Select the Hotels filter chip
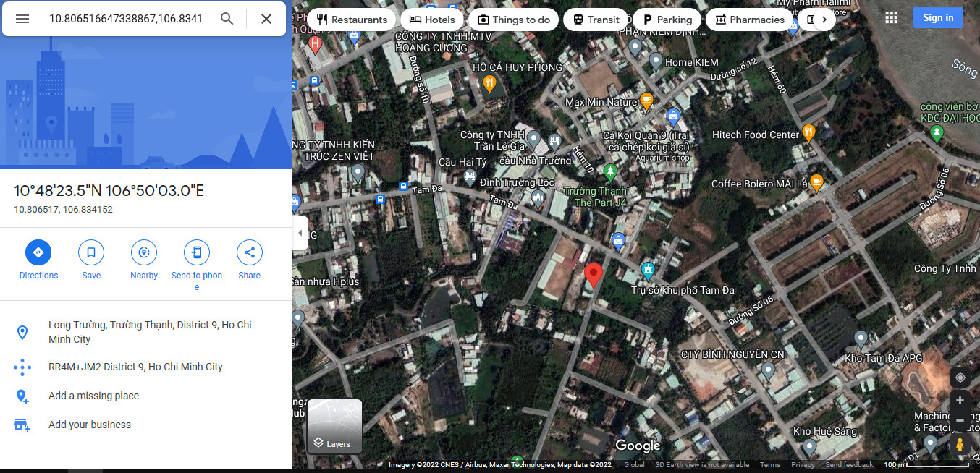980x473 pixels. [x=432, y=20]
